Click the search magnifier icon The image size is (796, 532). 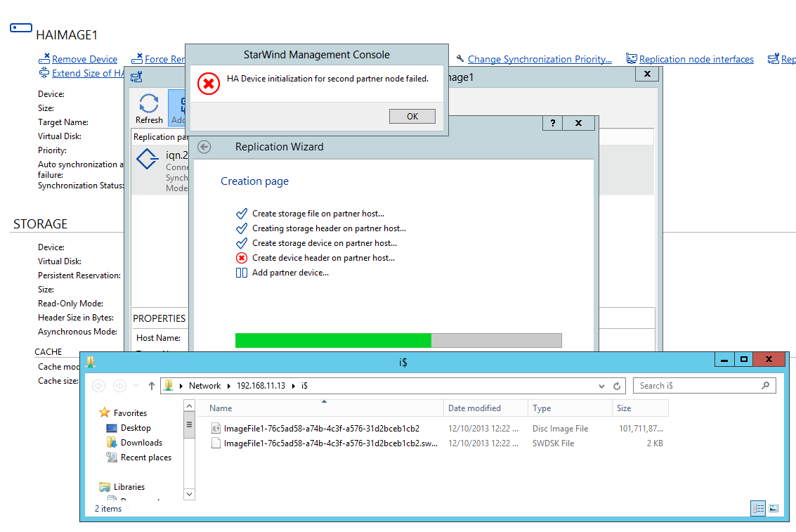click(765, 386)
